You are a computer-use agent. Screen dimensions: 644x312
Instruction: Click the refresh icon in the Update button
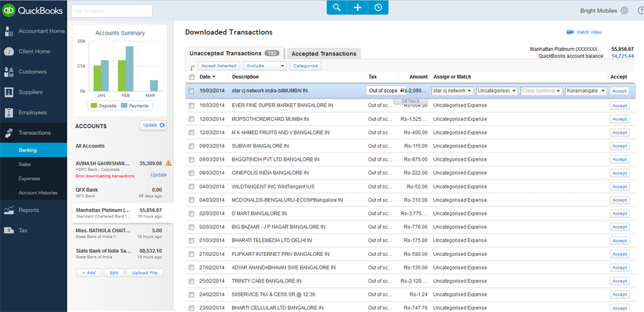tap(163, 125)
